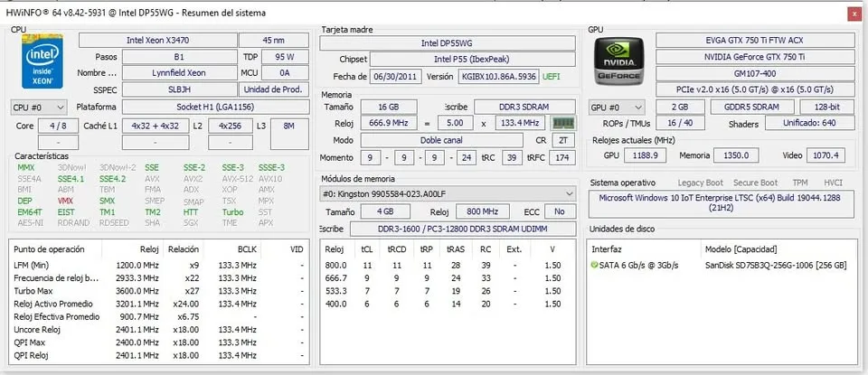Click the green memory module icon
The height and width of the screenshot is (375, 868).
[x=563, y=123]
